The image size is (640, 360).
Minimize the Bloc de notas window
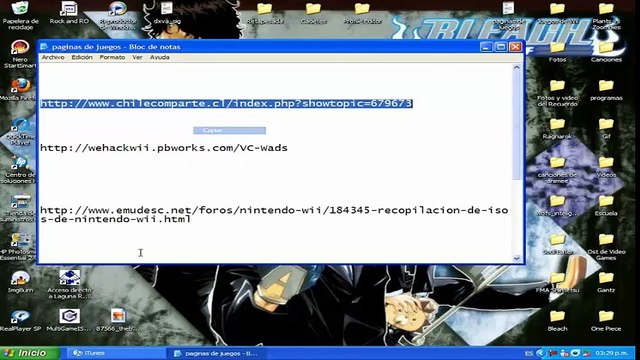click(x=486, y=47)
